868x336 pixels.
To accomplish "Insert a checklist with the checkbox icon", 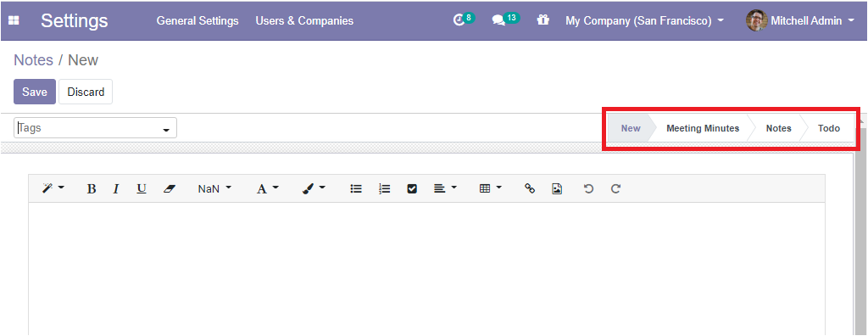I will (412, 188).
